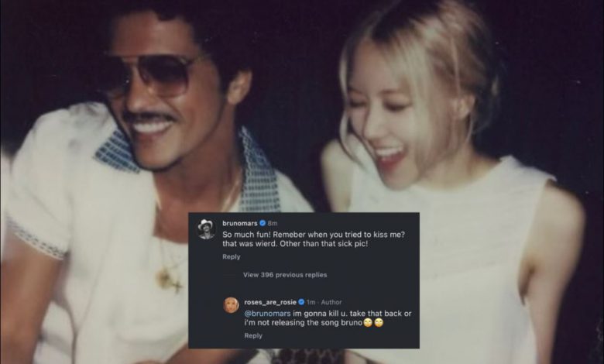Expand View 396 previous replies

(x=285, y=275)
